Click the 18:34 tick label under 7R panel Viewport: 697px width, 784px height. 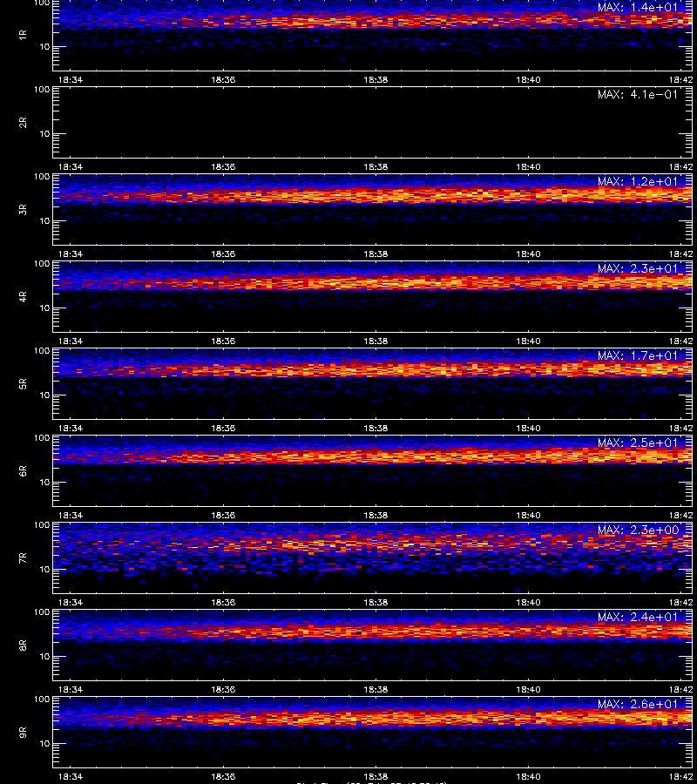(x=71, y=603)
